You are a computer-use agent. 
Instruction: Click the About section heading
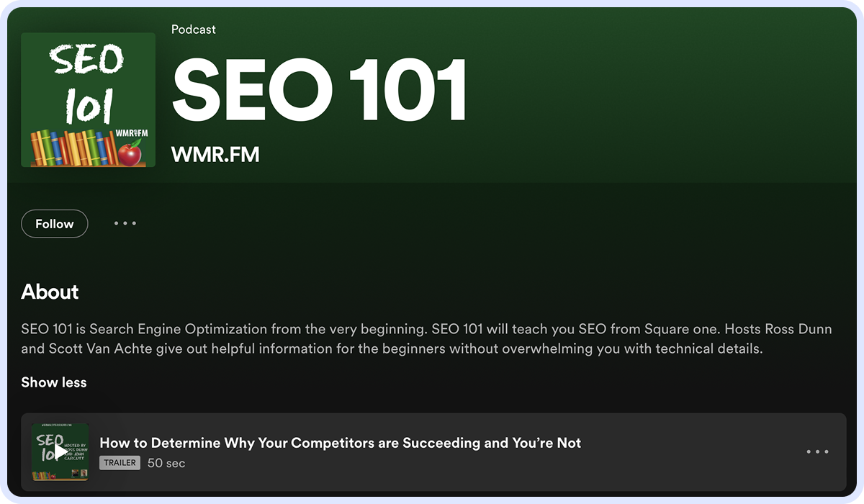pos(50,292)
